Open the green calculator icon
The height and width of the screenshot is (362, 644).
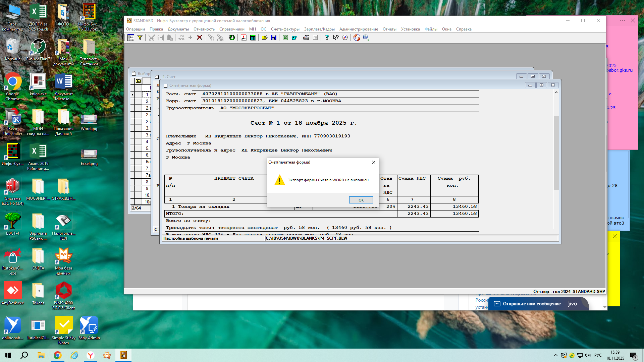(x=253, y=38)
